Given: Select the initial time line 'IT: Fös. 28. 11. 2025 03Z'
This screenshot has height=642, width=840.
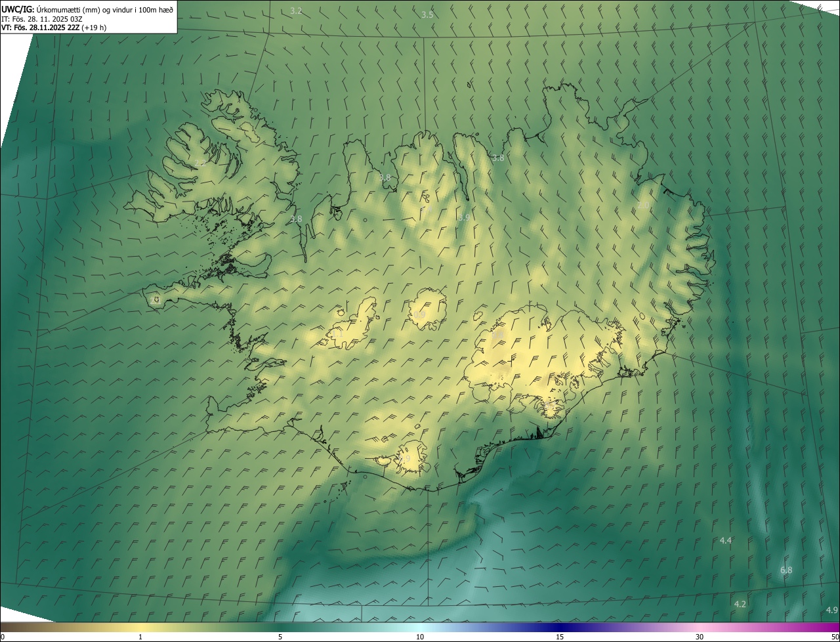Looking at the screenshot, I should coord(42,19).
